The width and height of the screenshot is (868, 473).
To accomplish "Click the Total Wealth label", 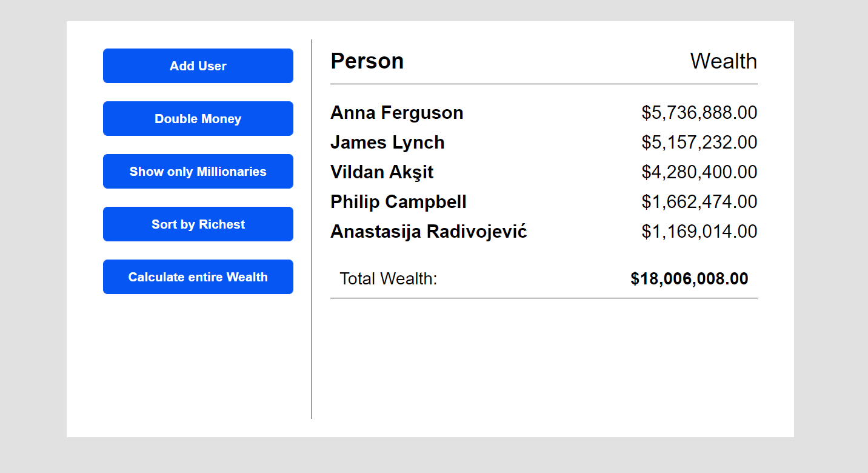I will click(x=388, y=279).
